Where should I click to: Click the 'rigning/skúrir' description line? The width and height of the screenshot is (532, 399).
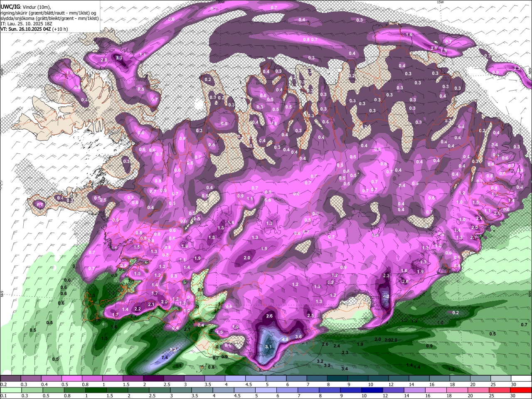(48, 13)
